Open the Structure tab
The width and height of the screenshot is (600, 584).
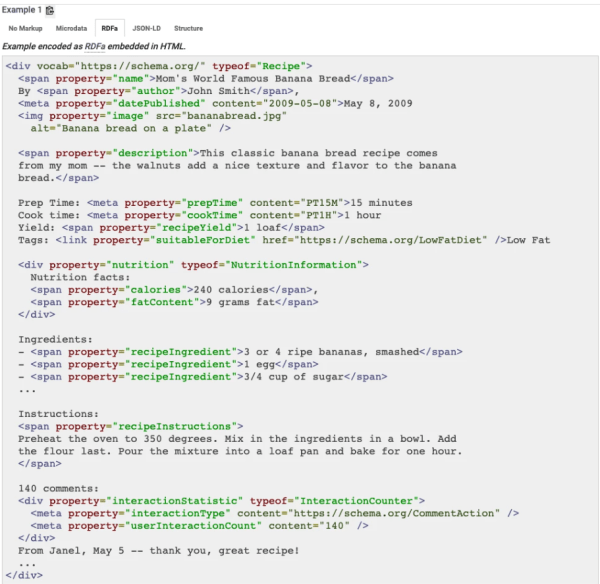pyautogui.click(x=188, y=29)
